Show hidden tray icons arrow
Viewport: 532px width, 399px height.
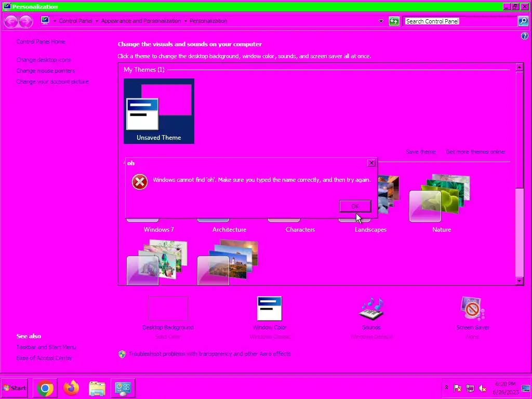[x=446, y=388]
